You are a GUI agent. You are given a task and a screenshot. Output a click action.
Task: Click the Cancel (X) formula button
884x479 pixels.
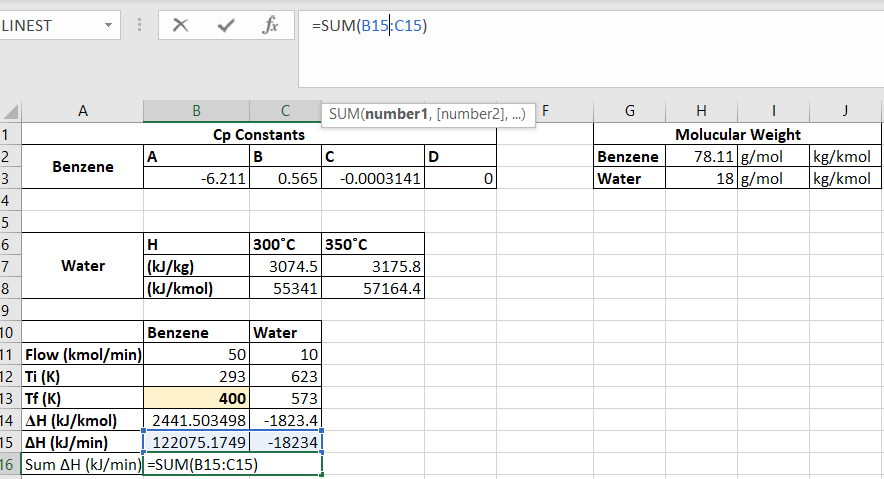point(180,26)
